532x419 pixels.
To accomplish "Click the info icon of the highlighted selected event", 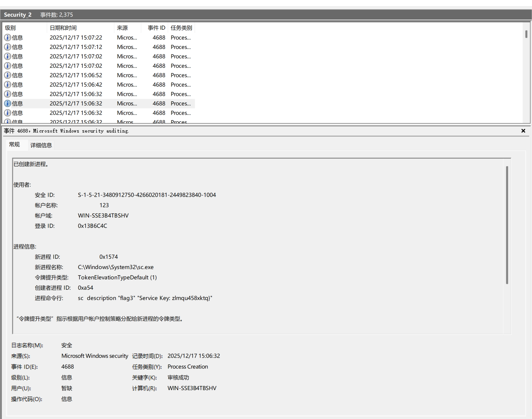I will tap(7, 103).
